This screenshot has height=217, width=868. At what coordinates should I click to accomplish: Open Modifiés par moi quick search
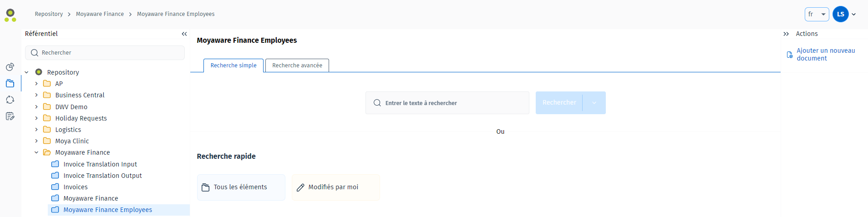click(336, 187)
